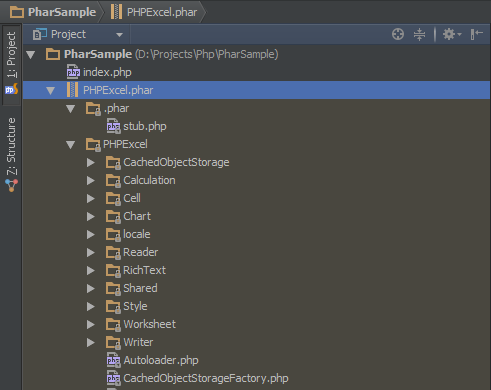The width and height of the screenshot is (491, 390).
Task: Select the Calculation folder name
Action: tap(149, 180)
